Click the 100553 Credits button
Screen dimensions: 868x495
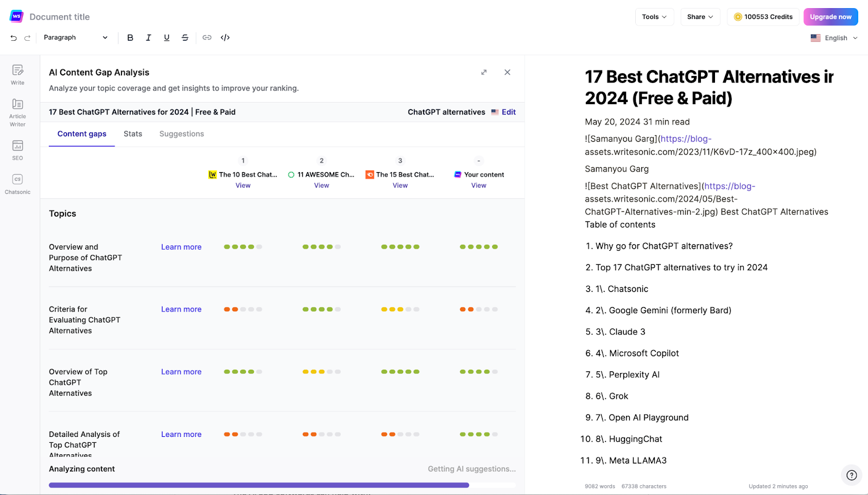(763, 17)
